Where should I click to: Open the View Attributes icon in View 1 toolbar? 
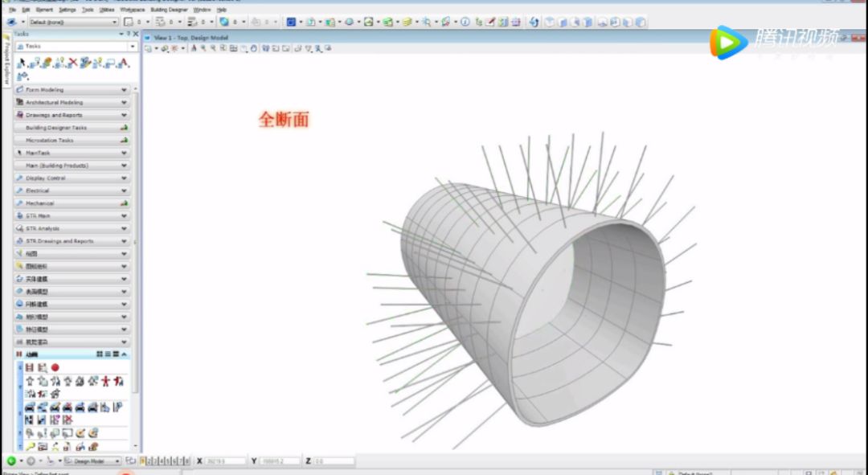click(x=149, y=49)
